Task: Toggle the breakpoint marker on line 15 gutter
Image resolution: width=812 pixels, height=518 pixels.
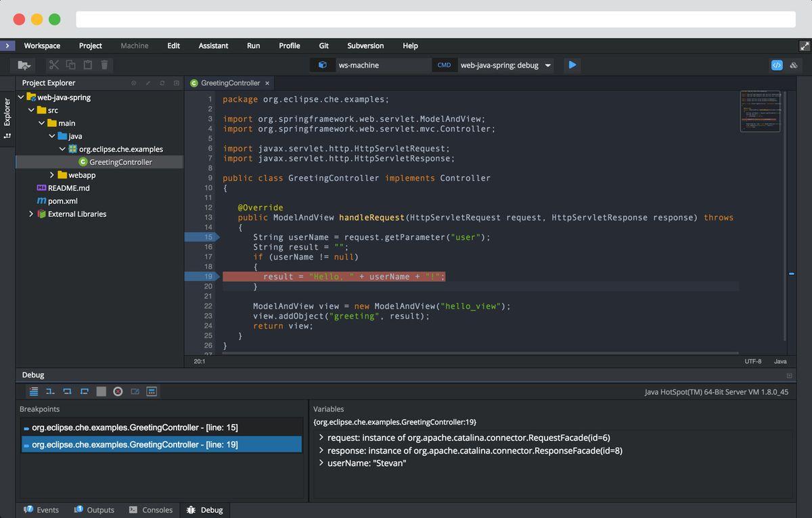Action: [200, 237]
